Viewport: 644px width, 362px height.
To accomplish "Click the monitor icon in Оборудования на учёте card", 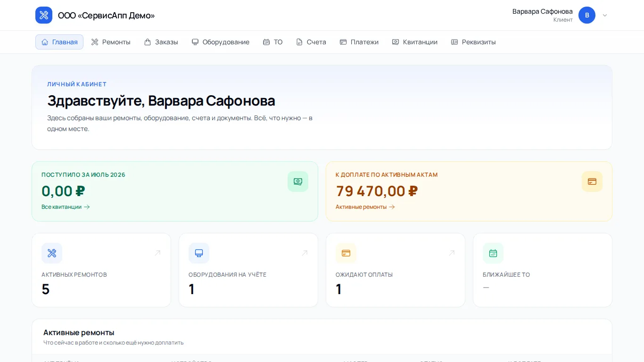I will (199, 253).
